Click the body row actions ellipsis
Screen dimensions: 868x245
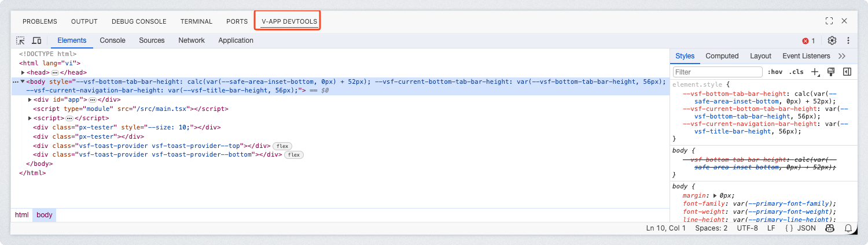click(x=16, y=82)
